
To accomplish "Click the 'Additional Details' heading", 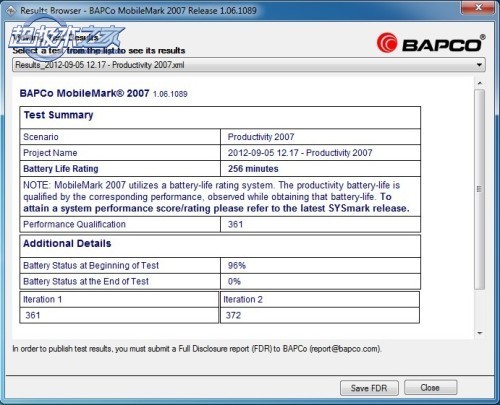I will click(67, 244).
